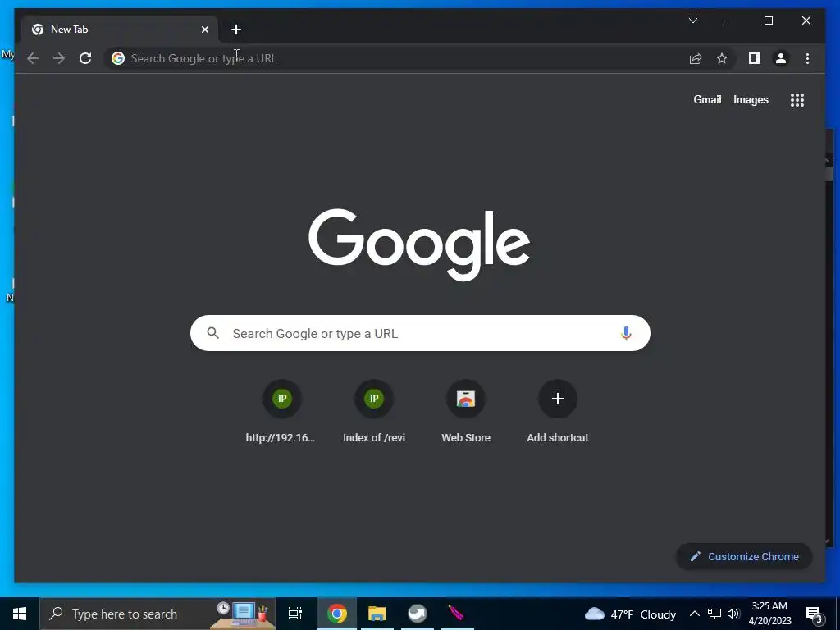The height and width of the screenshot is (630, 840).
Task: Open the Chrome profile avatar menu
Action: pyautogui.click(x=781, y=58)
